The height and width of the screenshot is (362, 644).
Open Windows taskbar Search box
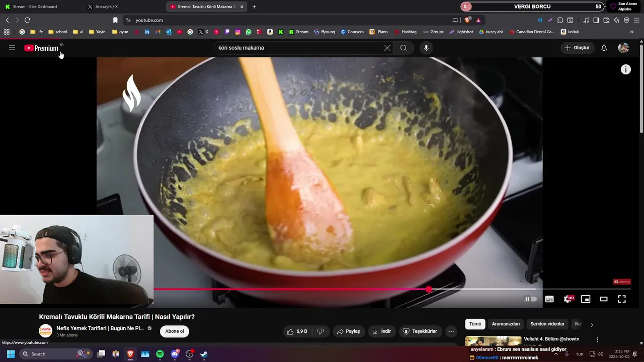(x=56, y=354)
